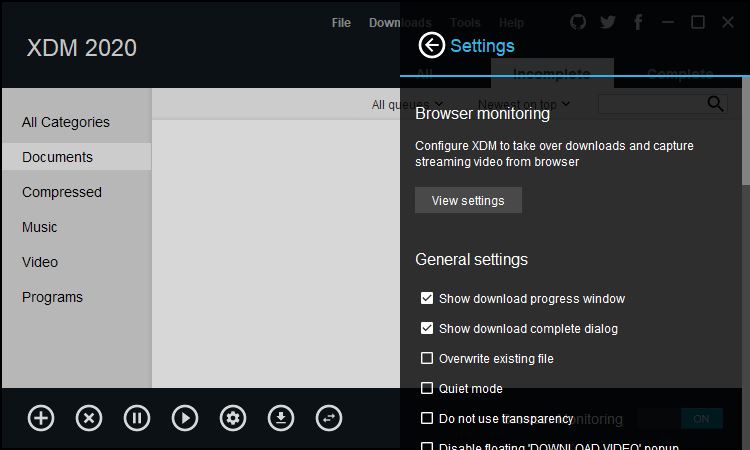Enable Overwrite existing file checkbox
Screen dimensions: 750x450
click(x=427, y=358)
